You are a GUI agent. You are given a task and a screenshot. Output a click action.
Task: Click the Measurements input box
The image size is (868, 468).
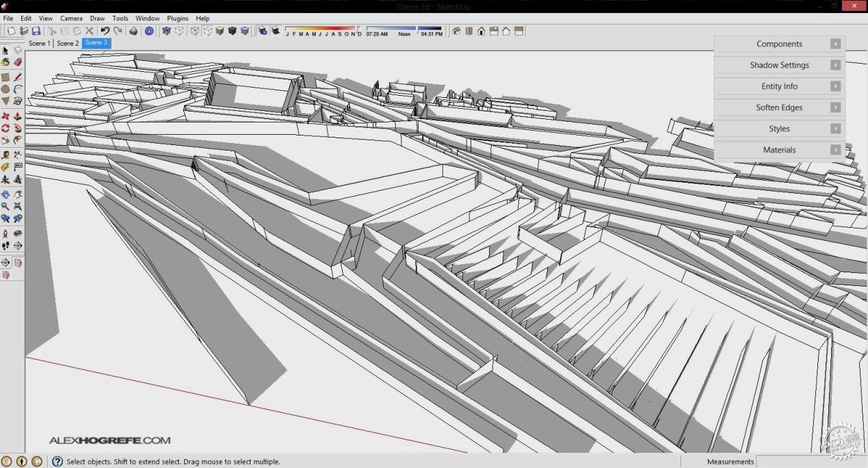[811, 462]
